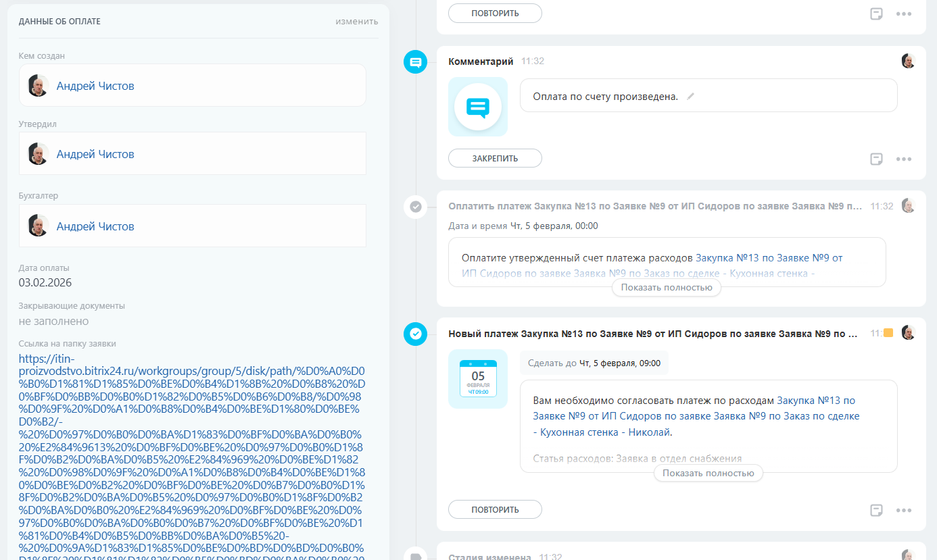Click the user avatar on the Комментарий card
This screenshot has width=937, height=560.
pyautogui.click(x=908, y=61)
